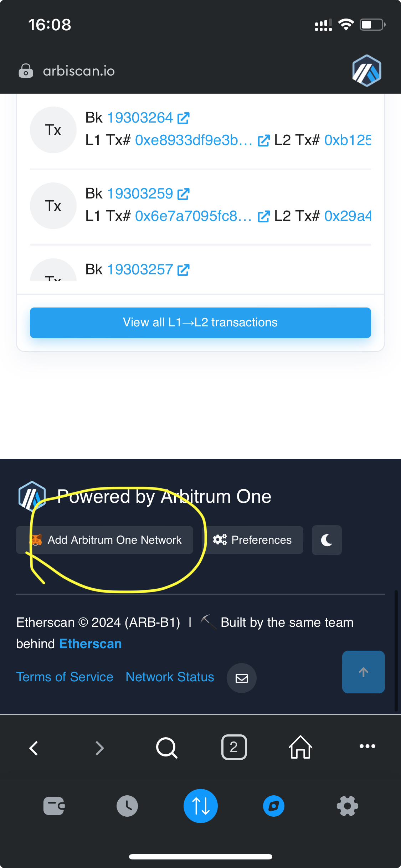Tap the email contact icon
The width and height of the screenshot is (401, 868).
pyautogui.click(x=242, y=678)
